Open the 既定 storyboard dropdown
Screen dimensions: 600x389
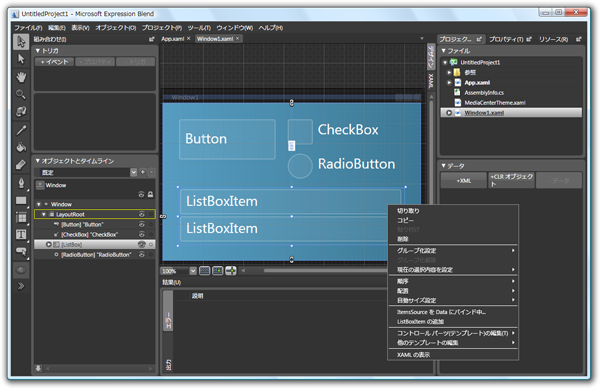click(134, 173)
